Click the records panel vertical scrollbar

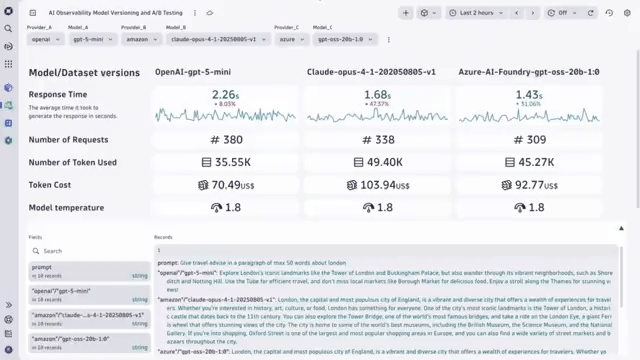click(621, 277)
